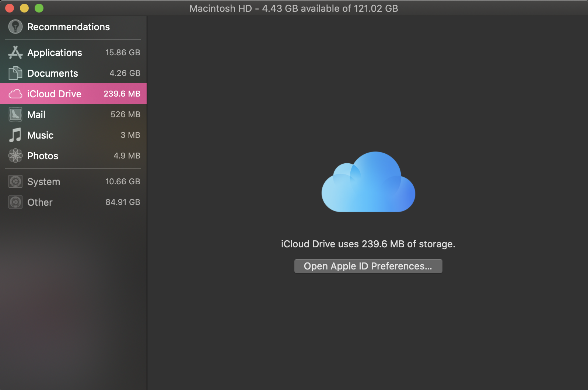The image size is (588, 390).
Task: Click the Macintosh HD window title
Action: tap(294, 8)
